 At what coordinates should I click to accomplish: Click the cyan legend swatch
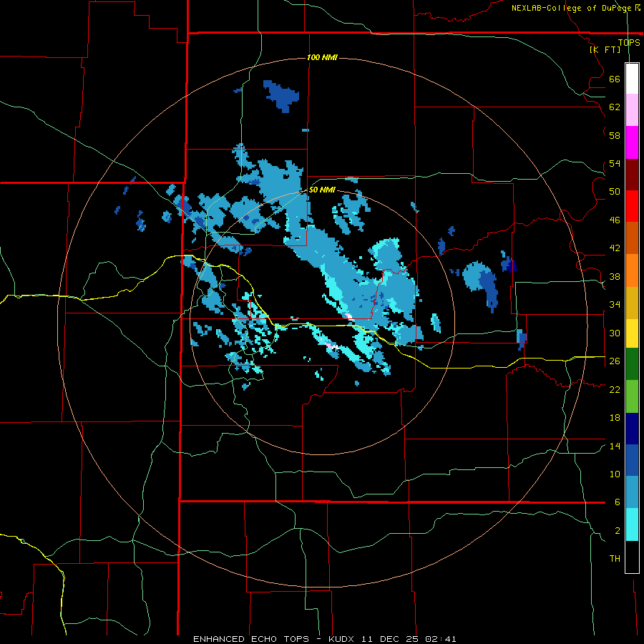point(632,525)
